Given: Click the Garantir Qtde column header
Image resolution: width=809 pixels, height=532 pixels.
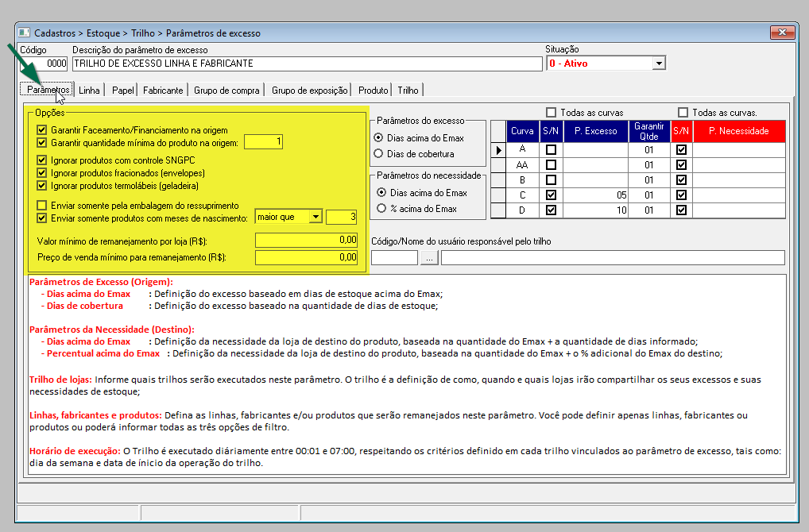Looking at the screenshot, I should pyautogui.click(x=649, y=132).
